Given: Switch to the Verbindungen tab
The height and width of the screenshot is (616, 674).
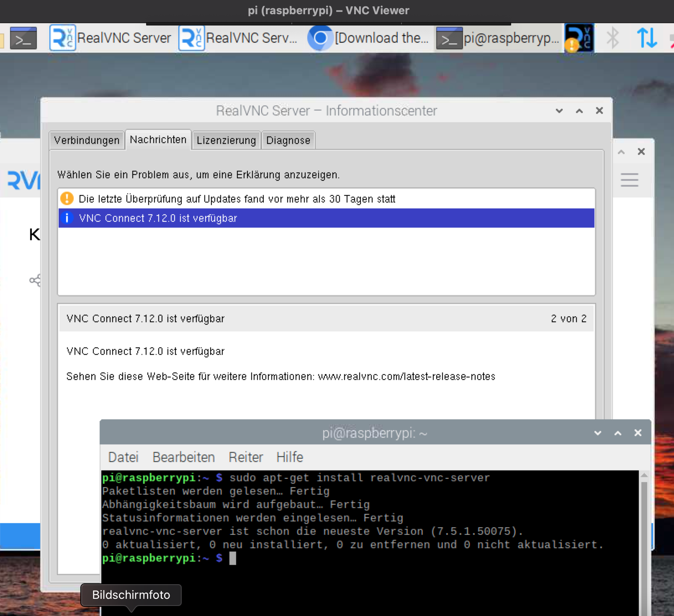Looking at the screenshot, I should point(87,140).
